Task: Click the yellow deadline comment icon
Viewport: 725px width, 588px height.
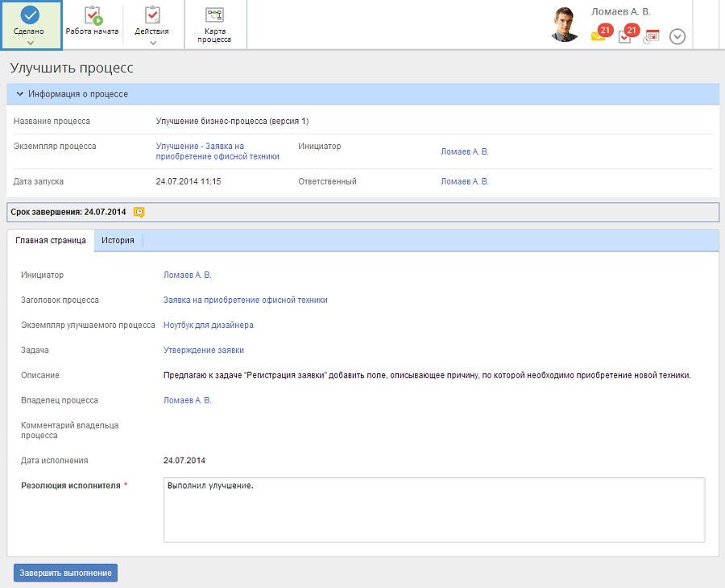Action: point(139,212)
